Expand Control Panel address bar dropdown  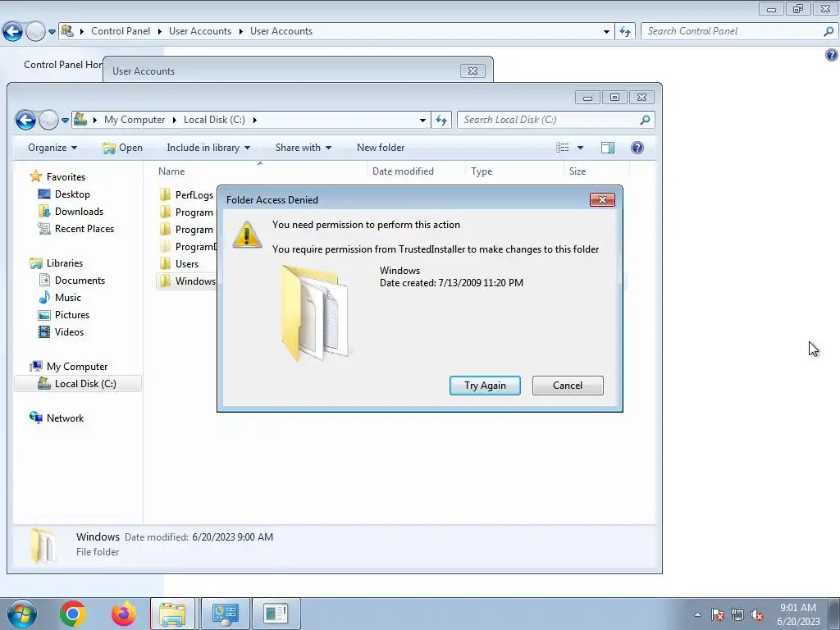click(x=606, y=32)
